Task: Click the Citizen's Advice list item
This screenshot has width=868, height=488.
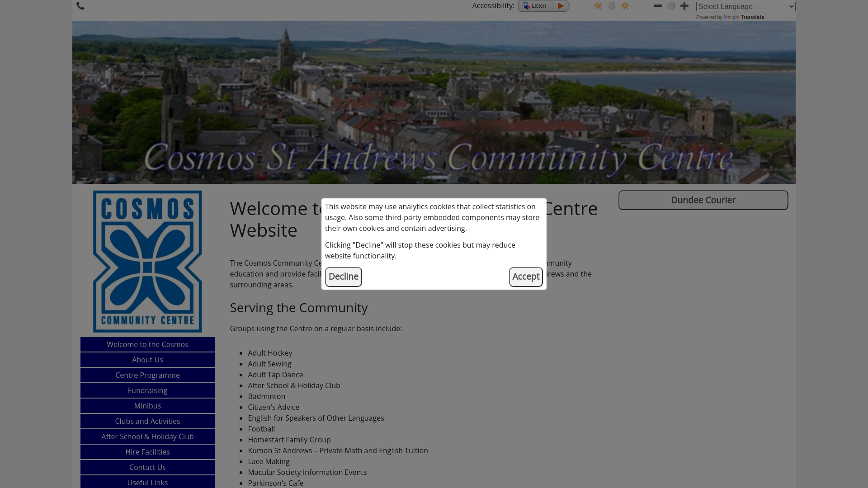Action: click(x=274, y=407)
